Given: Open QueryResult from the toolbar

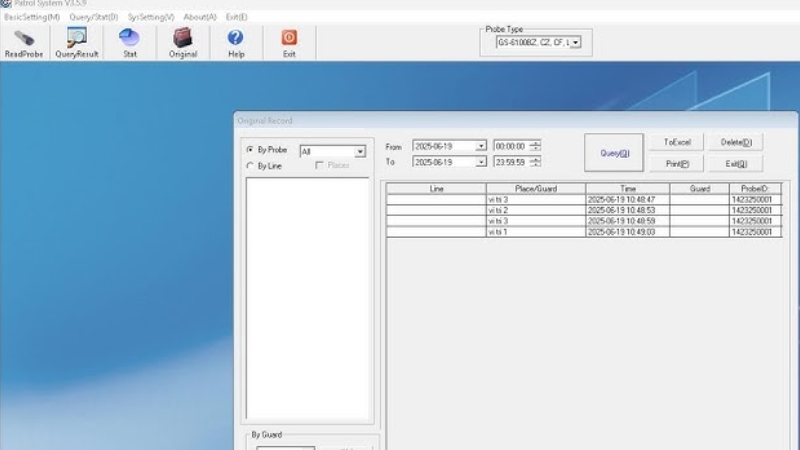Looking at the screenshot, I should point(77,41).
